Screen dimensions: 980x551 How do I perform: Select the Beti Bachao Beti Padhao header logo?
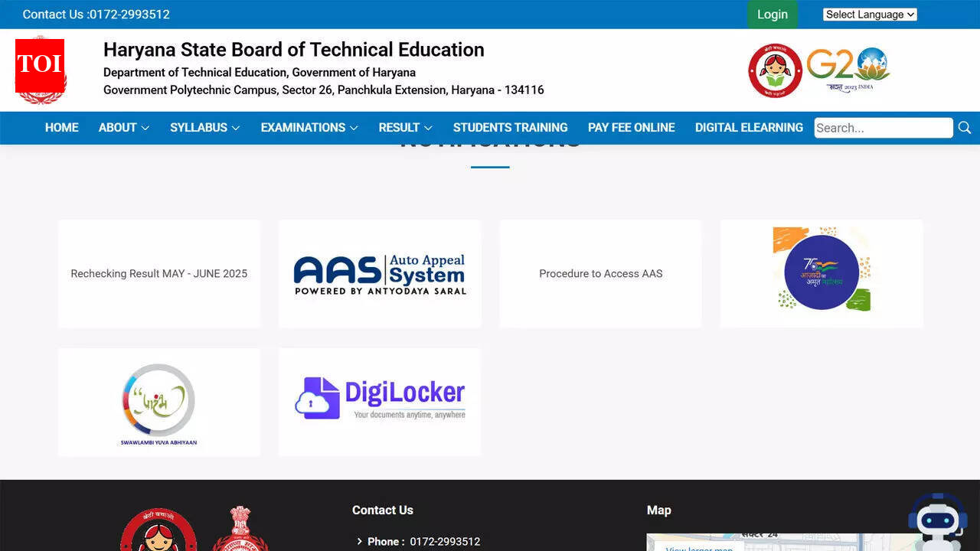774,69
